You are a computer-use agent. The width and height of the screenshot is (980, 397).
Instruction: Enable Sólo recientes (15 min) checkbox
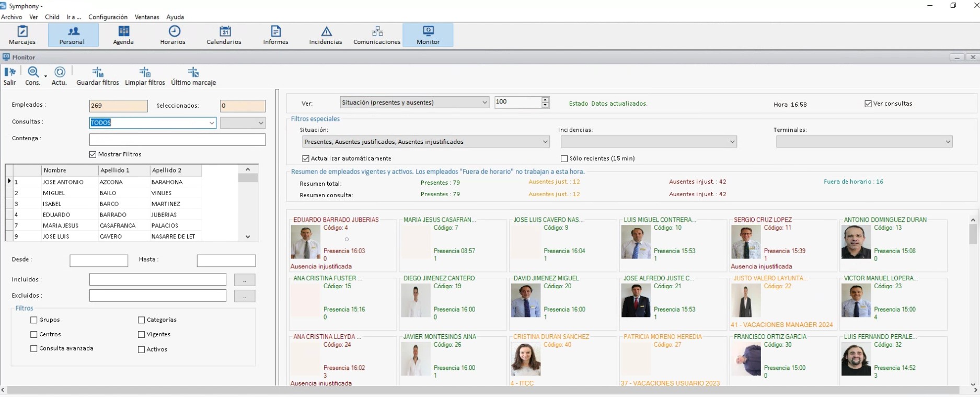564,158
